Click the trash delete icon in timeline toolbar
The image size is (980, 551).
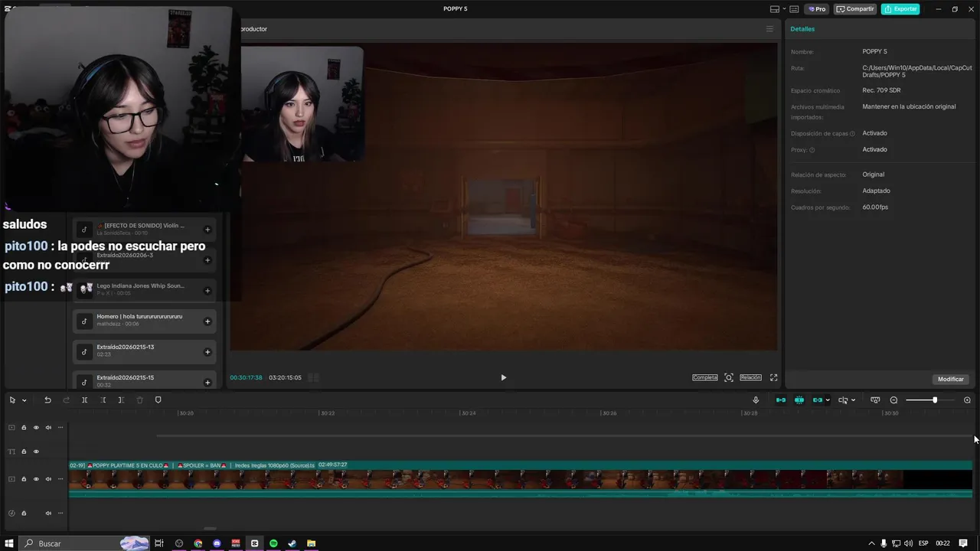coord(139,400)
